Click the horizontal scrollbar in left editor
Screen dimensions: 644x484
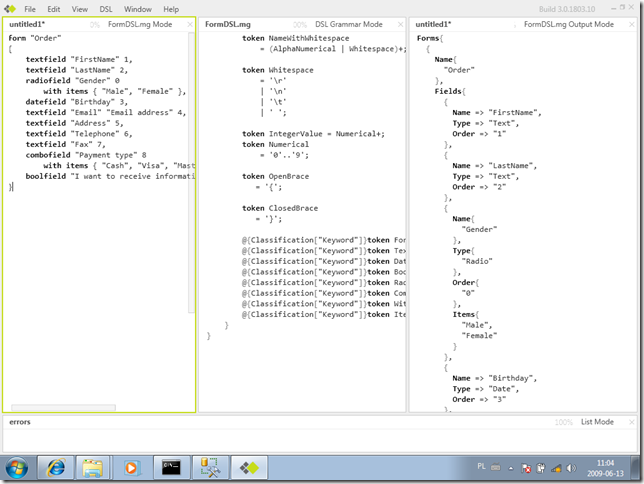(65, 407)
